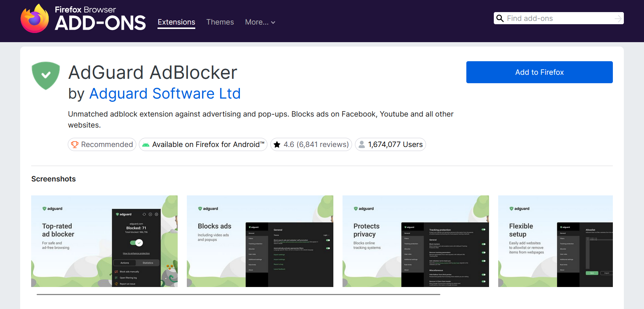644x309 pixels.
Task: Open the 4.6 (6,841 reviews) link
Action: [311, 144]
